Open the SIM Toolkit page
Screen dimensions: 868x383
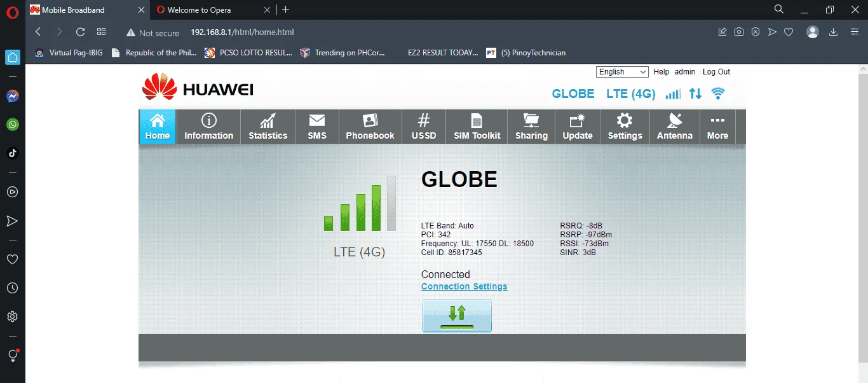(x=477, y=127)
